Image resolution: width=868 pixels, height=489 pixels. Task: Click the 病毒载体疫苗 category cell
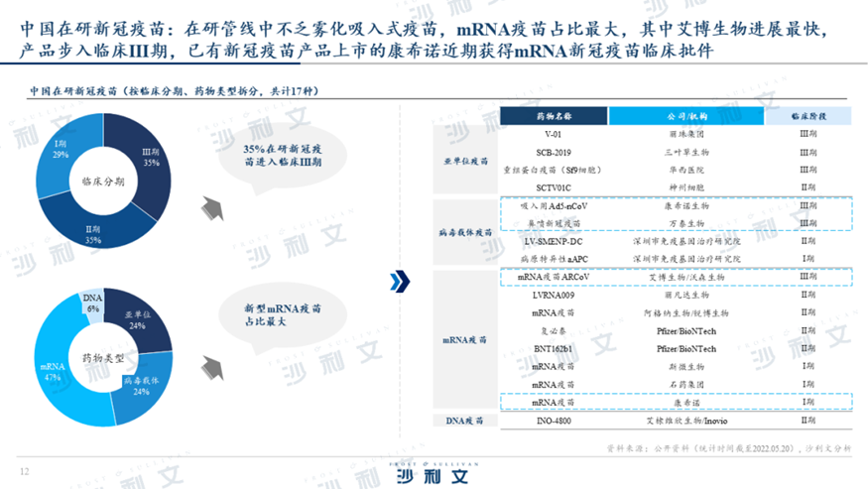(465, 232)
